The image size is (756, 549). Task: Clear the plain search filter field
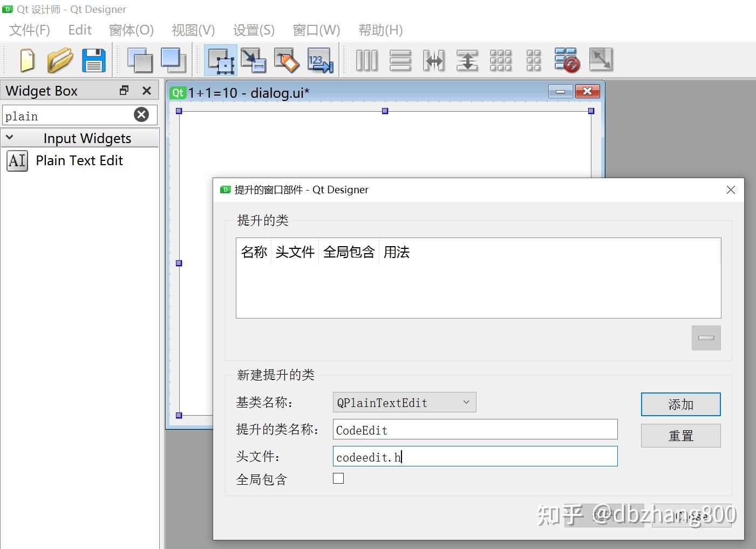[141, 114]
